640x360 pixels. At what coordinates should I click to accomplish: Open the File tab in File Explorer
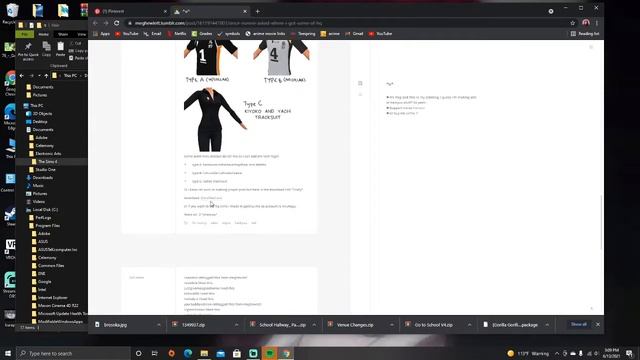24,34
